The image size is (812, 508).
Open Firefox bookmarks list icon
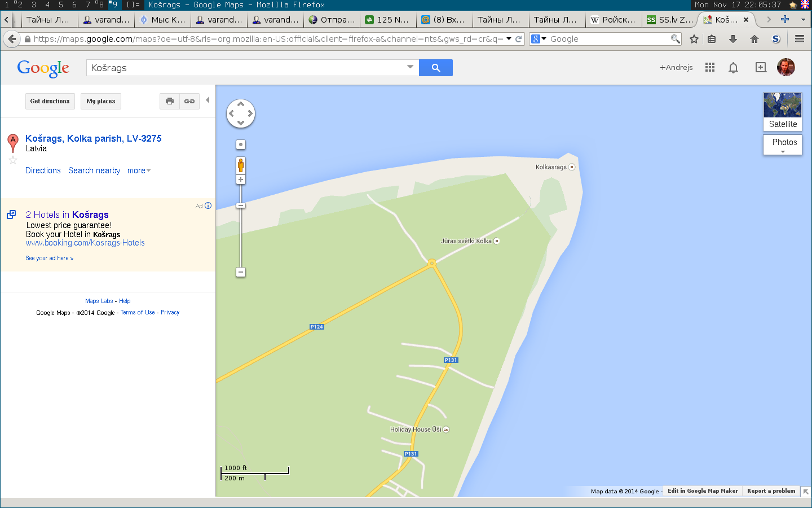coord(712,39)
